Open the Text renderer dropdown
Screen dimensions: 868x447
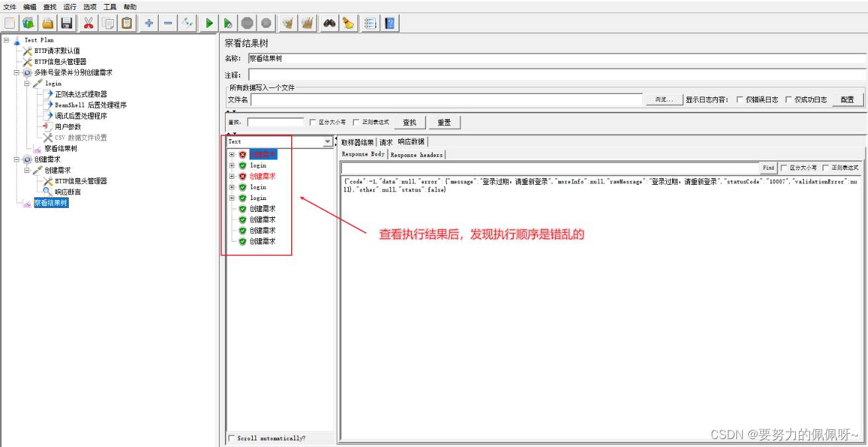pyautogui.click(x=327, y=142)
